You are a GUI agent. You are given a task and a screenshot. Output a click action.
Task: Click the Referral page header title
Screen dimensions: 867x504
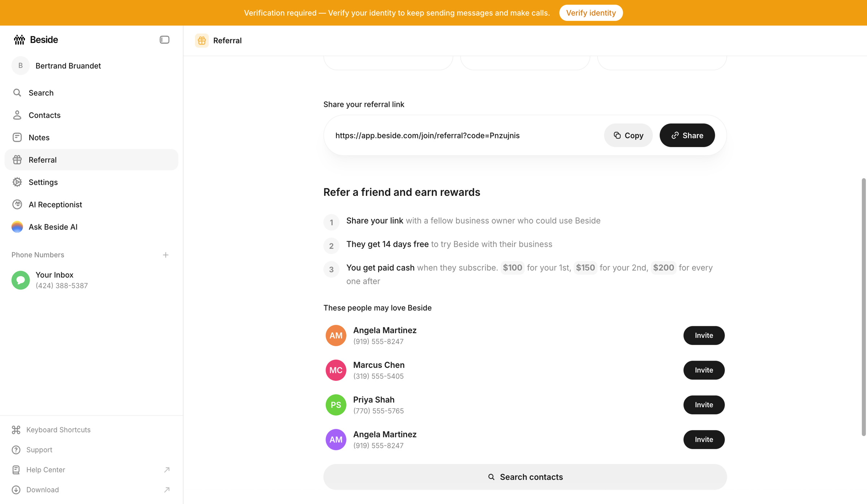click(227, 40)
